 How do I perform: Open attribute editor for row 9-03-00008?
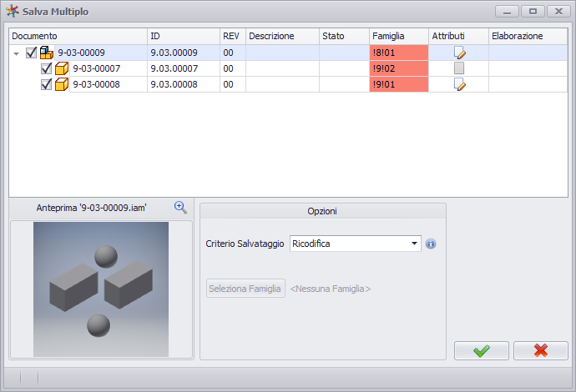(x=459, y=84)
